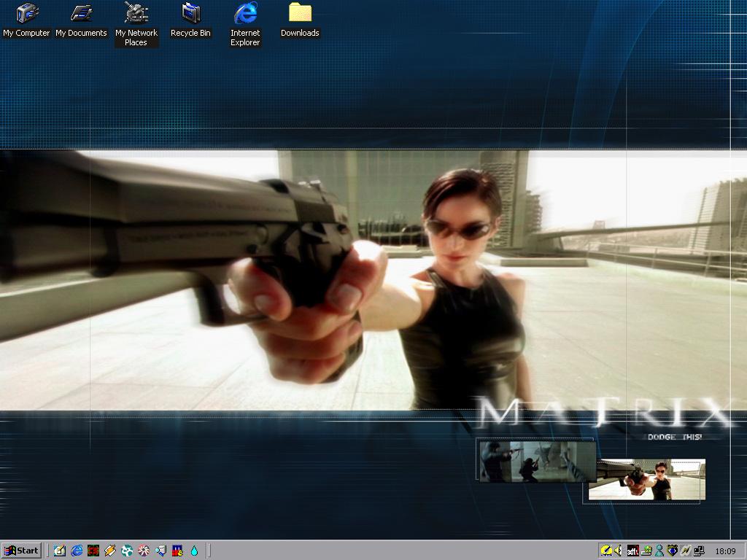The height and width of the screenshot is (560, 747).
Task: Select the Recycle Bin icon
Action: (x=190, y=13)
